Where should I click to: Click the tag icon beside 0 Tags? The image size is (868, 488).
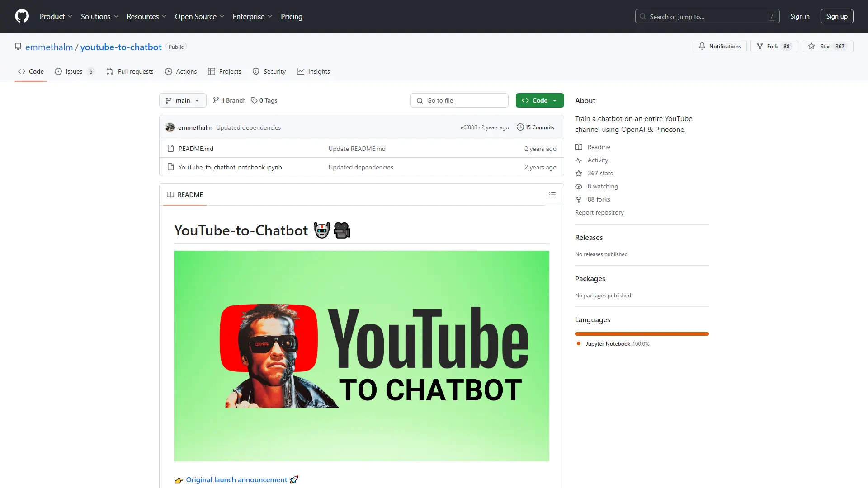[x=254, y=100]
